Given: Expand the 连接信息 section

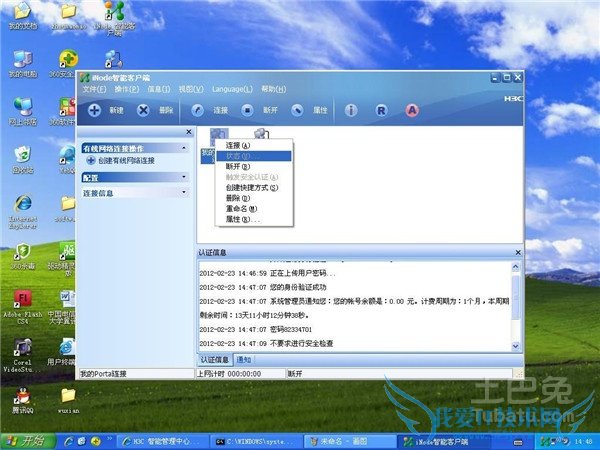Looking at the screenshot, I should point(184,192).
